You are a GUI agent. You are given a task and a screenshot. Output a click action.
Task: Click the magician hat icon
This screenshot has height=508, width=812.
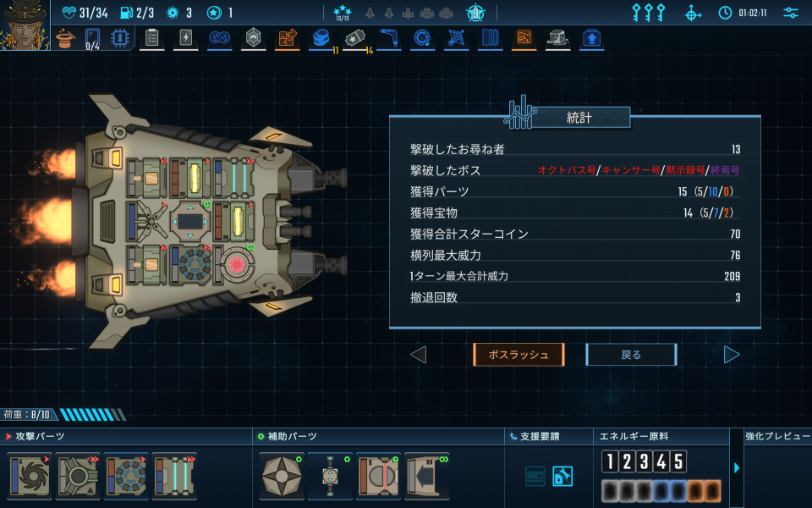65,38
